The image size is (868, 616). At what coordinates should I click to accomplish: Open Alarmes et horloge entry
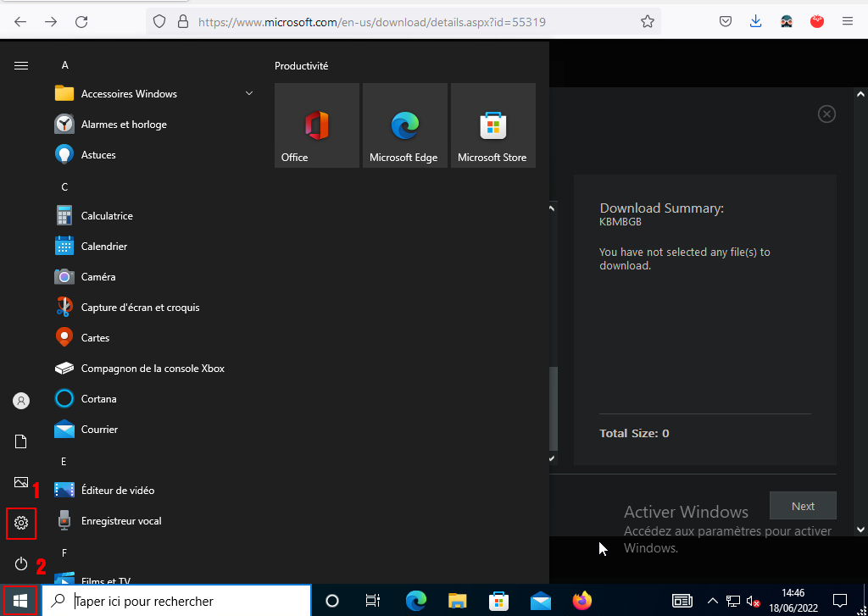[x=124, y=125]
